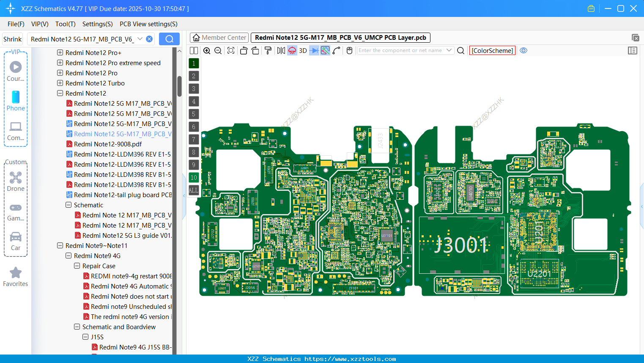Open the color scheme with the [ColorScheme] button
Image resolution: width=644 pixels, height=363 pixels.
tap(492, 50)
